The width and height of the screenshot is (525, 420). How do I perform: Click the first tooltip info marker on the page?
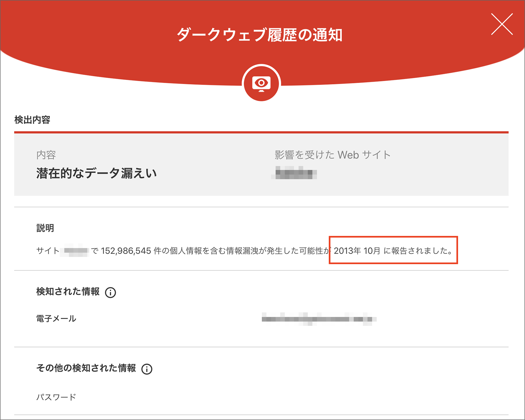[x=111, y=292]
